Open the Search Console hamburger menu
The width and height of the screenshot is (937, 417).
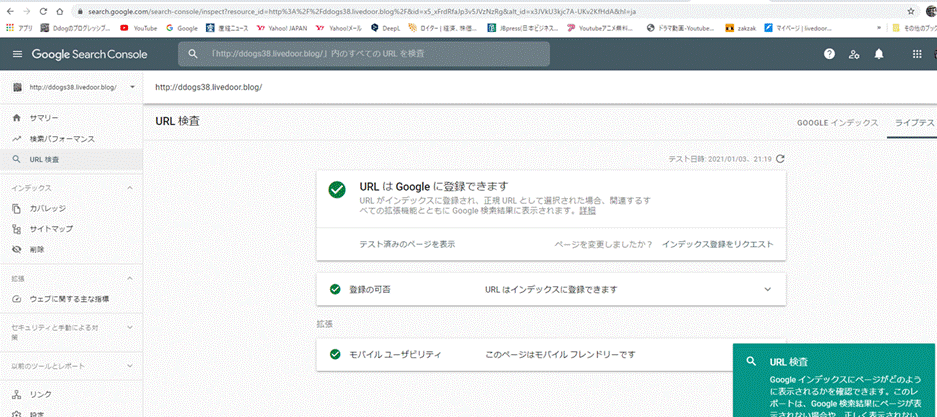pos(17,54)
